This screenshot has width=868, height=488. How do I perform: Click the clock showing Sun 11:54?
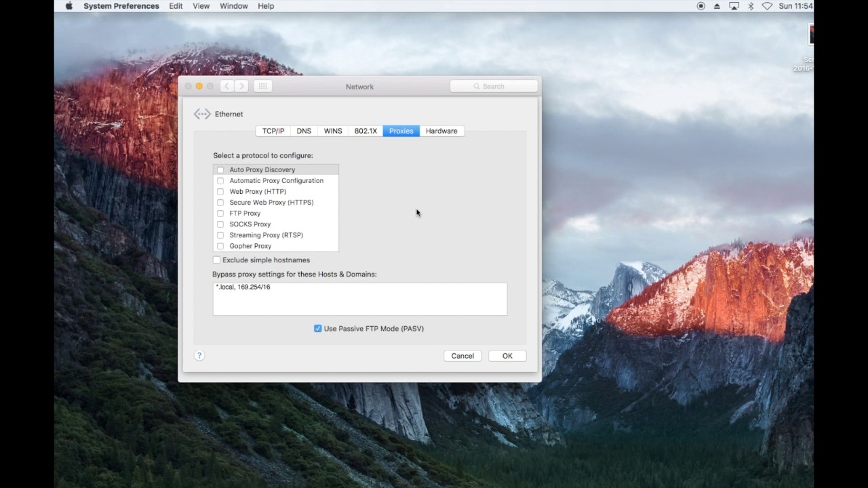point(795,6)
